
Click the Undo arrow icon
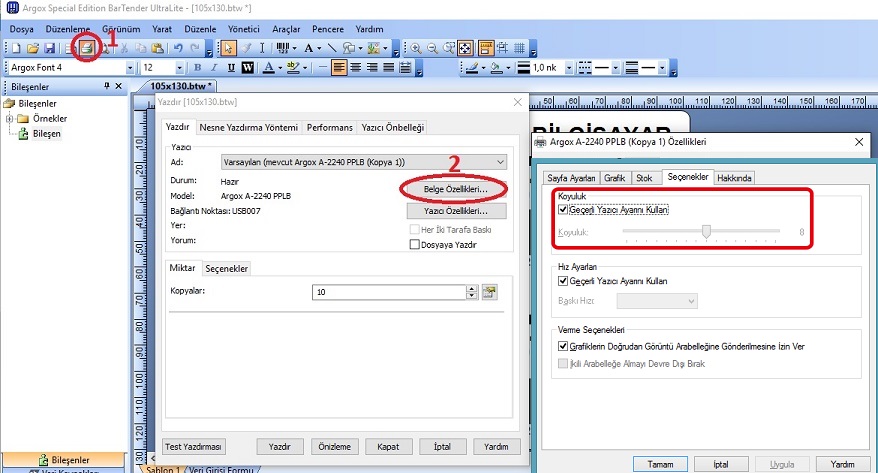pyautogui.click(x=178, y=48)
